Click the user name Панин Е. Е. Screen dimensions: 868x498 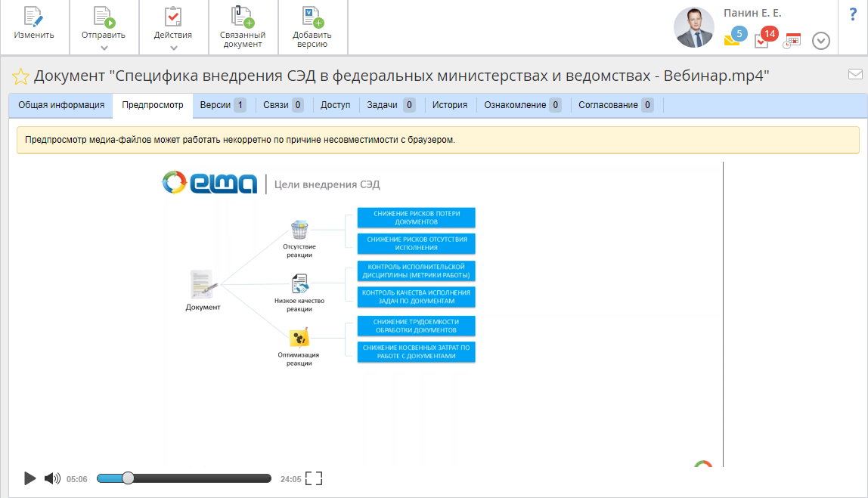752,13
